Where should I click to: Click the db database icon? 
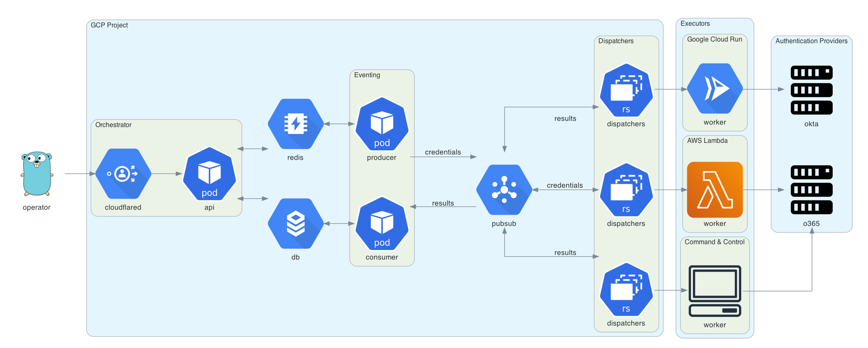pyautogui.click(x=296, y=223)
